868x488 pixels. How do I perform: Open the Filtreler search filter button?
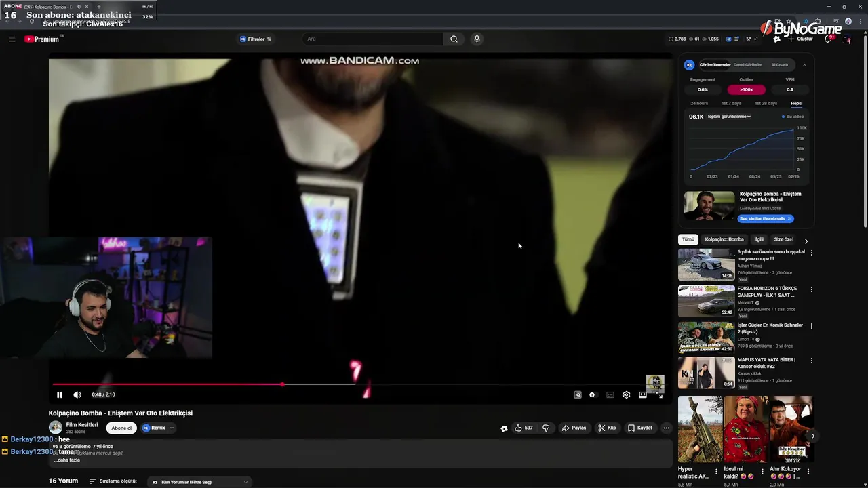[256, 39]
